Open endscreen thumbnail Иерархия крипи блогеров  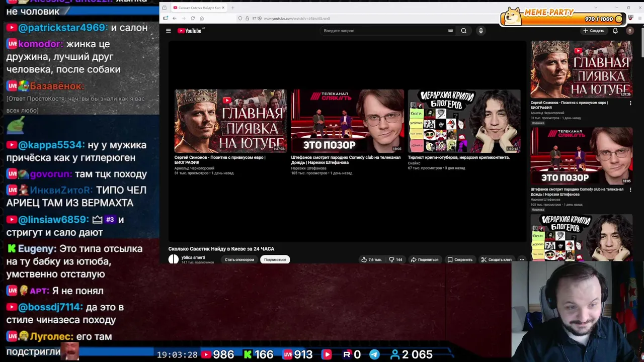point(464,121)
